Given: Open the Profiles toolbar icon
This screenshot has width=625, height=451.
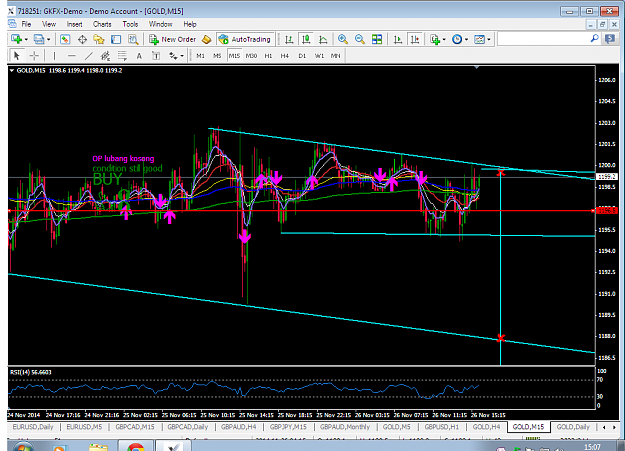Looking at the screenshot, I should [x=39, y=39].
